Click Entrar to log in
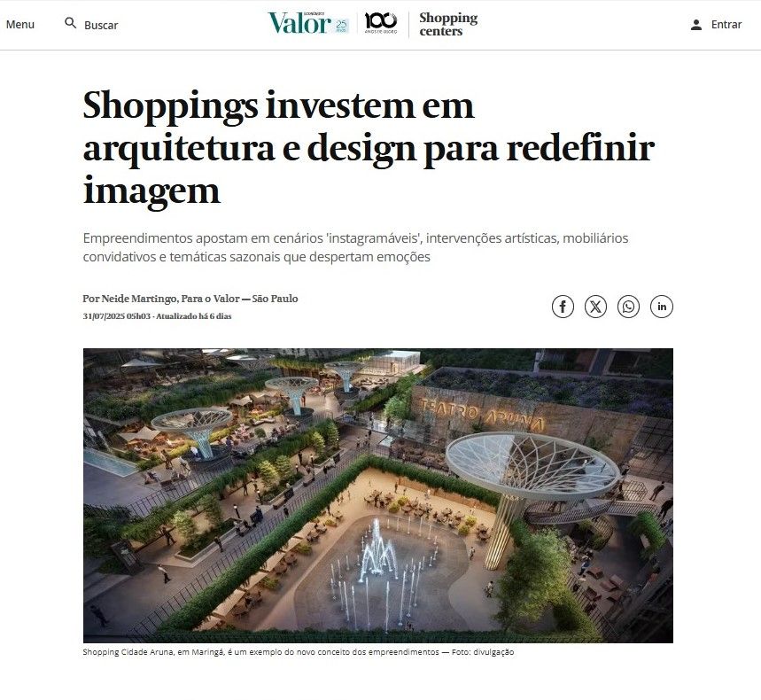 coord(726,24)
